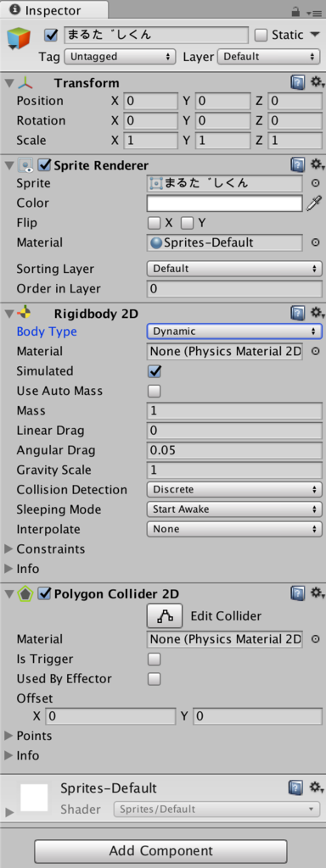The height and width of the screenshot is (868, 326).
Task: Enable Used By Effector checkbox
Action: tap(155, 679)
